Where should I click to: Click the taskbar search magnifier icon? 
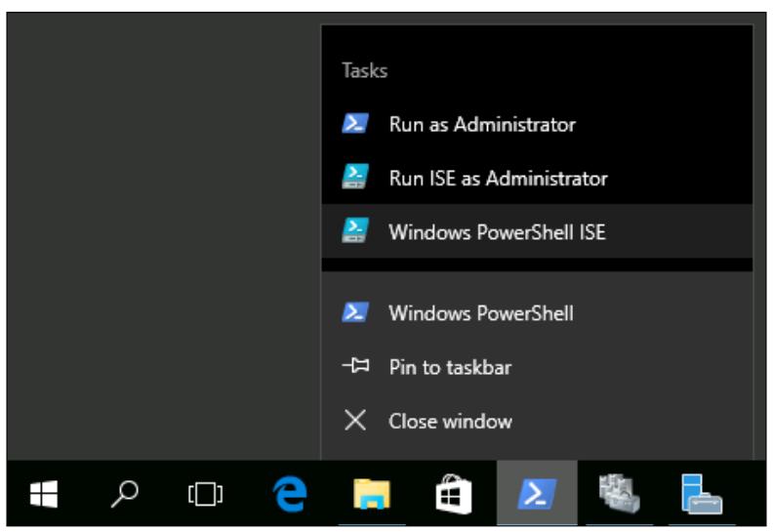(x=124, y=494)
